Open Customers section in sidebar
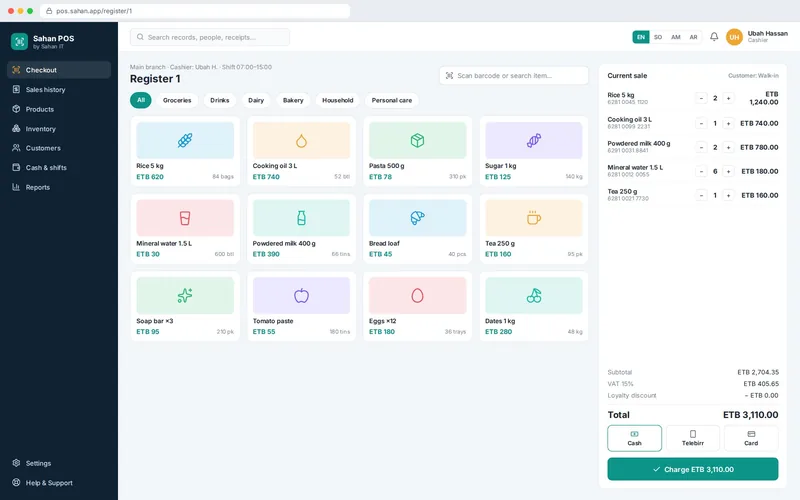The height and width of the screenshot is (500, 800). click(59, 148)
